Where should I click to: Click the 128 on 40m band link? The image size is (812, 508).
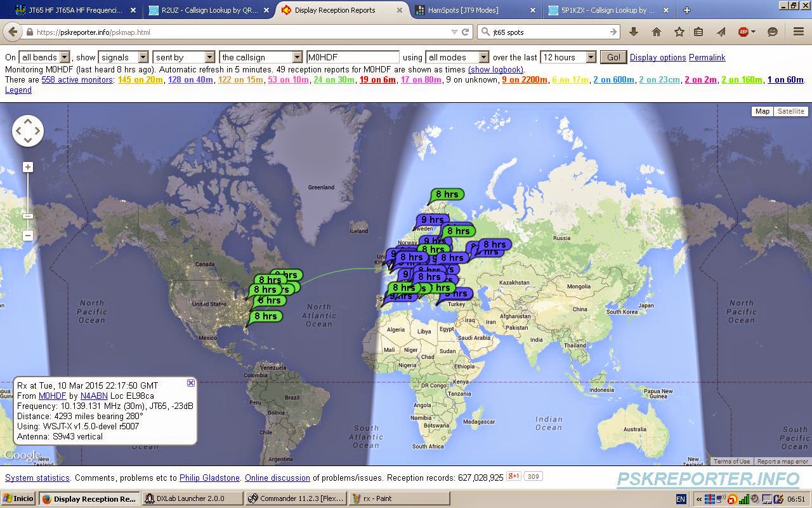190,79
